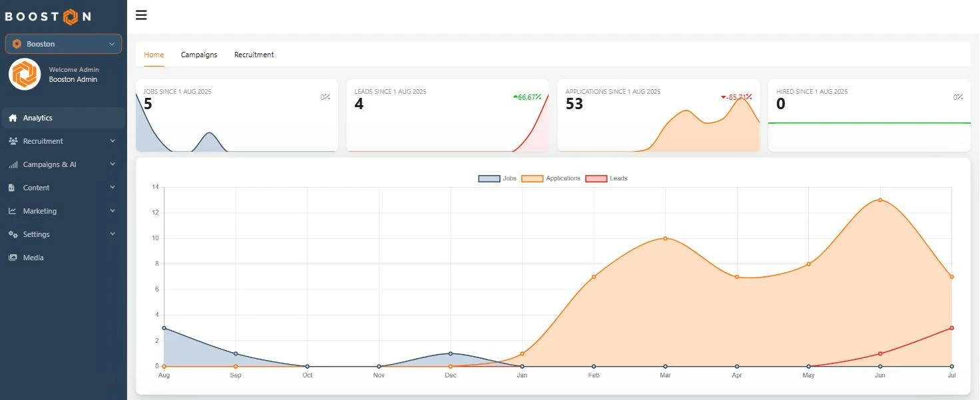
Task: Click the June Applications peak data point
Action: click(880, 200)
